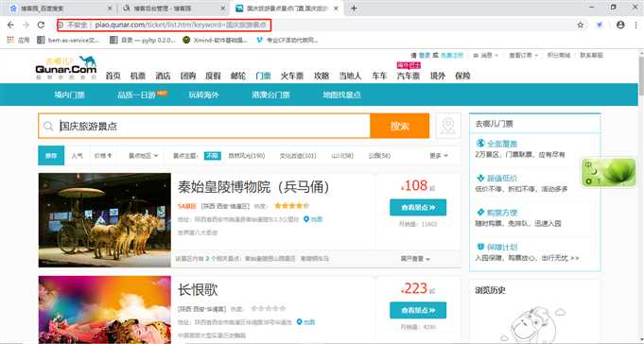Close the first browser tab
Screen dimensions: 644x344
(110, 9)
